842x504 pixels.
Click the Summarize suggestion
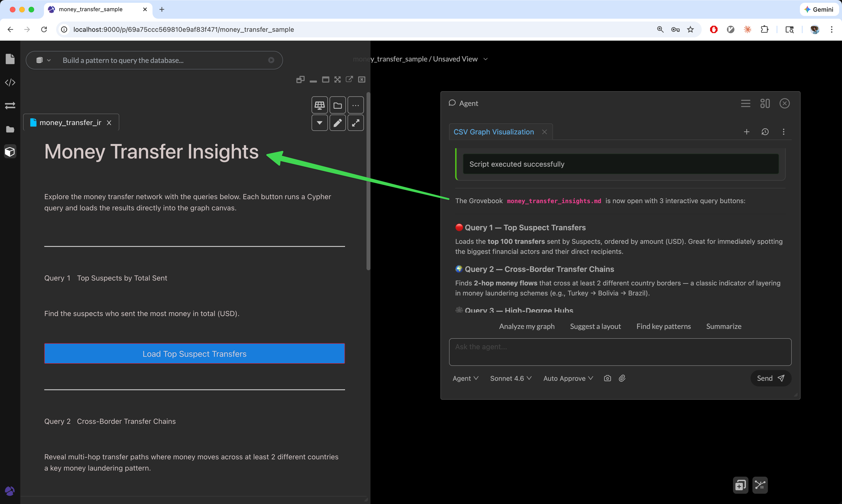724,326
